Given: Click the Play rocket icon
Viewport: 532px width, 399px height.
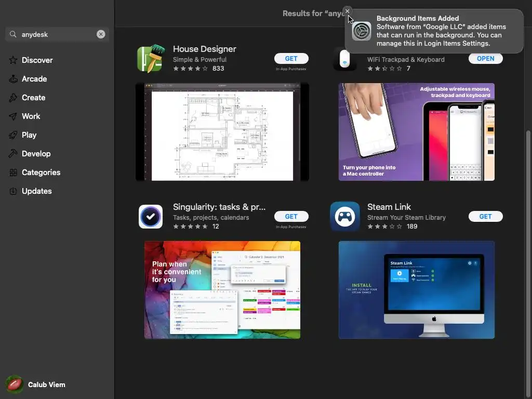Looking at the screenshot, I should 13,135.
